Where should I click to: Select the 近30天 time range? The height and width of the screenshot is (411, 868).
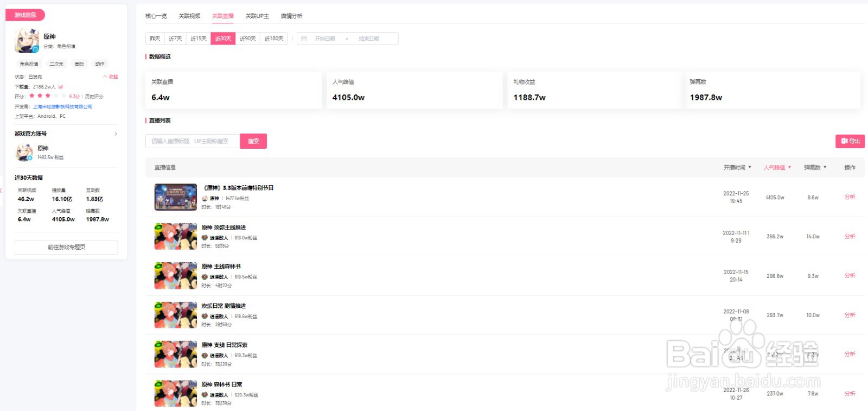coord(223,39)
